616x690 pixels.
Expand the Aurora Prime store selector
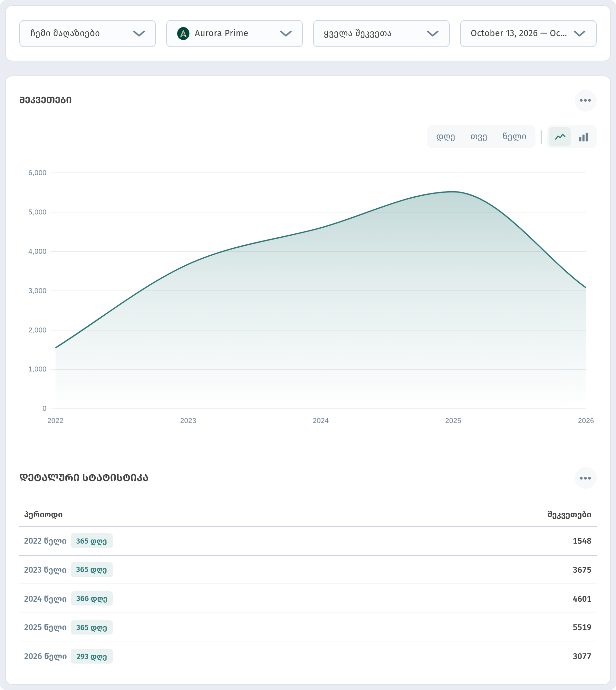tap(235, 33)
